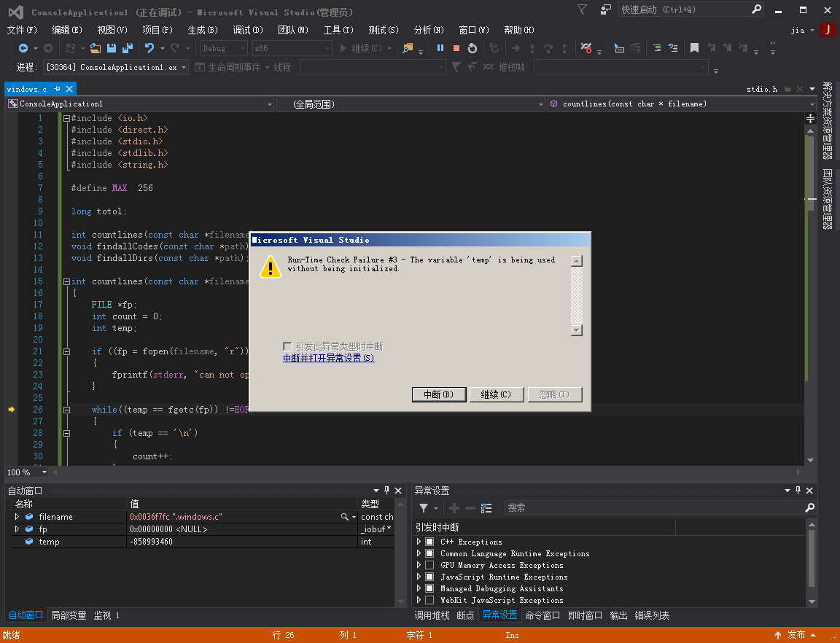Click the breakpoints toggle icon in toolbar
840x643 pixels.
(x=586, y=48)
